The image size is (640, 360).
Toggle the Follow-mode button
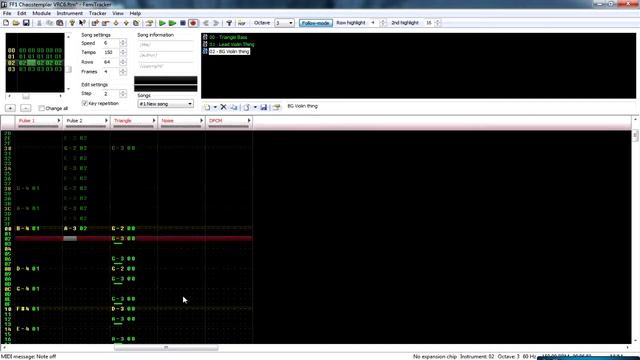316,23
